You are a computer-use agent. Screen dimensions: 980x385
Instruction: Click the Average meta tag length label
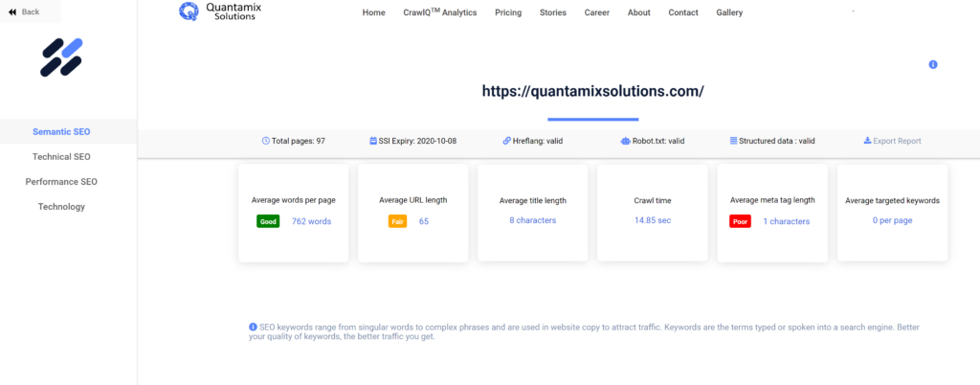pyautogui.click(x=772, y=200)
